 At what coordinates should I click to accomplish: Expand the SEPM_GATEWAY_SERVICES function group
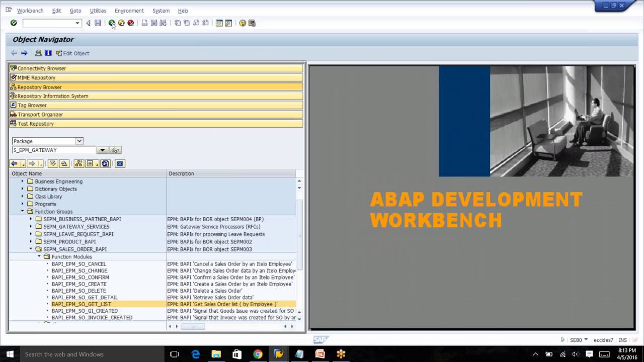[31, 226]
